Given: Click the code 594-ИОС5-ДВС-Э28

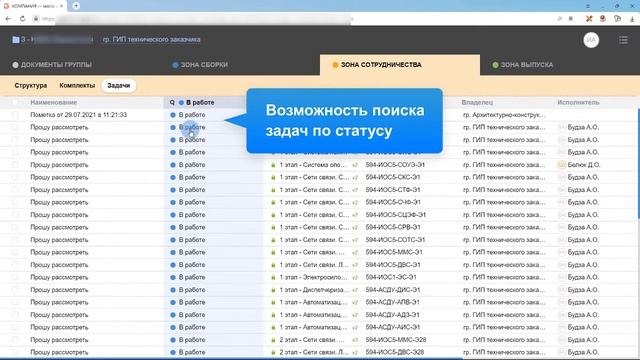Looking at the screenshot, I should 394,352.
